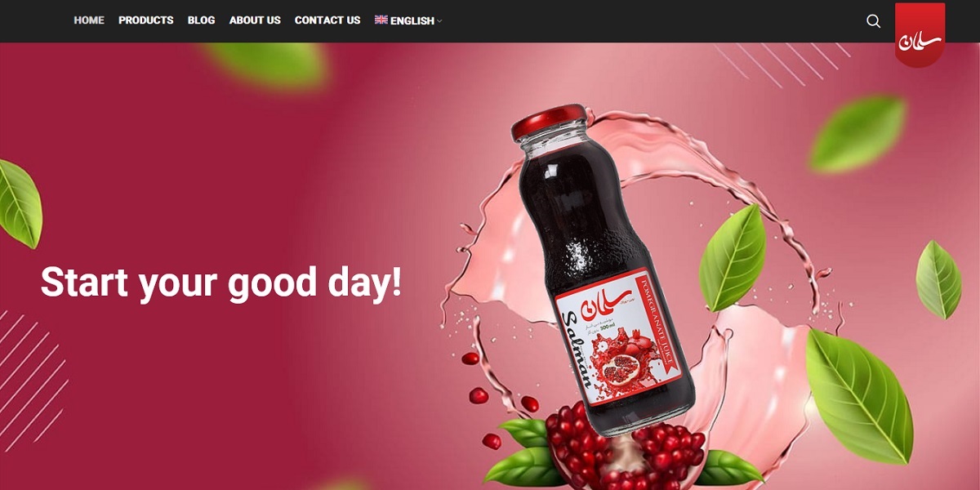
Task: Click the large green leaf at bottom right
Action: click(x=857, y=397)
